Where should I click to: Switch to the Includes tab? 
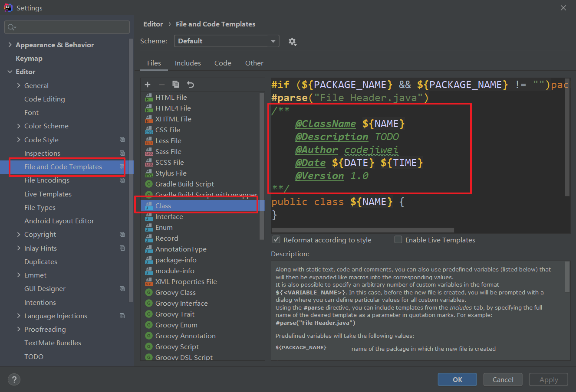[188, 63]
